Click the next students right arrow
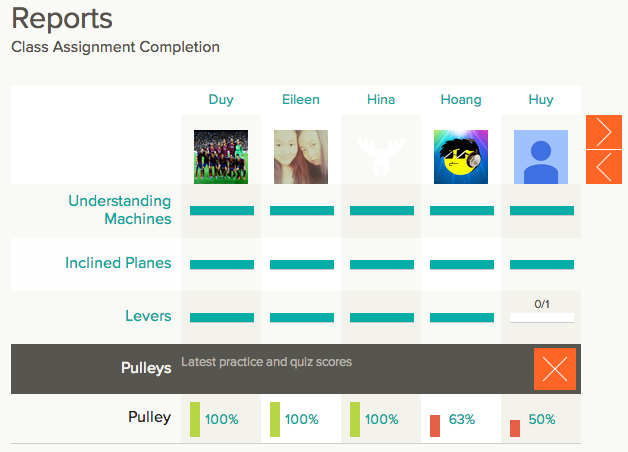The height and width of the screenshot is (452, 628). coord(603,131)
